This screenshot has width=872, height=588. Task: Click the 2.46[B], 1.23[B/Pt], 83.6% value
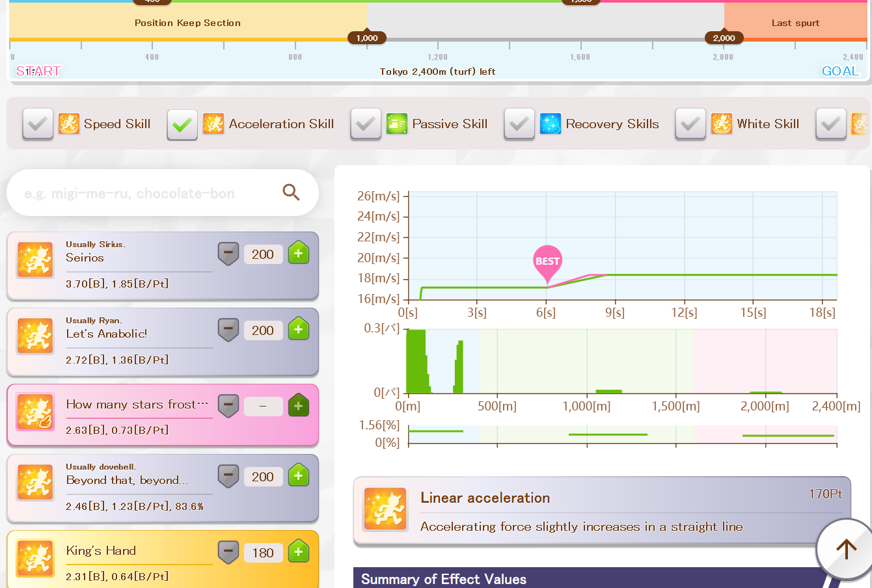click(135, 506)
